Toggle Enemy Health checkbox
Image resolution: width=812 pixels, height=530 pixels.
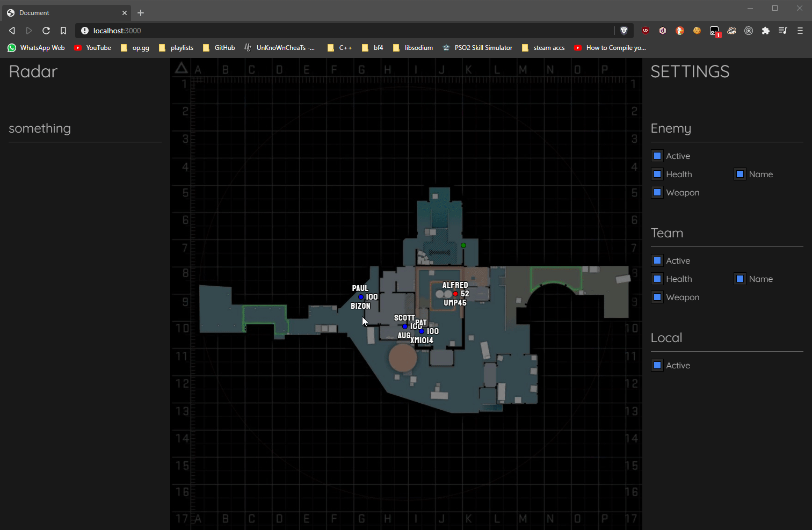click(x=657, y=174)
